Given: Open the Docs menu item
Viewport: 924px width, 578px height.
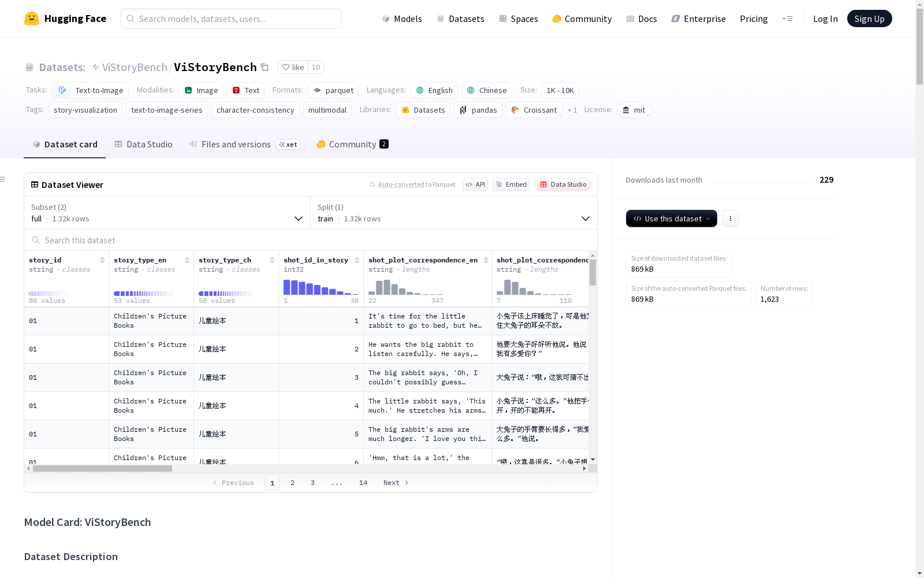Looking at the screenshot, I should click(641, 18).
